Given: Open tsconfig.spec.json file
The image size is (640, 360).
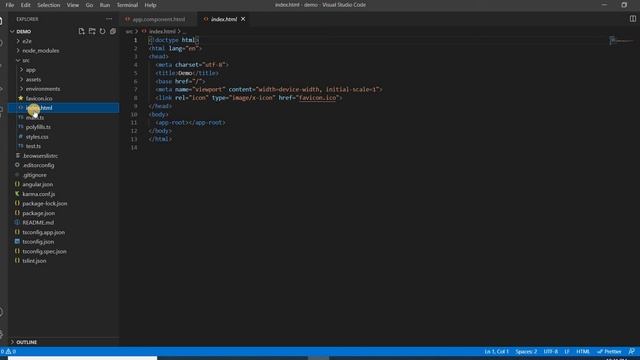Looking at the screenshot, I should [x=44, y=251].
